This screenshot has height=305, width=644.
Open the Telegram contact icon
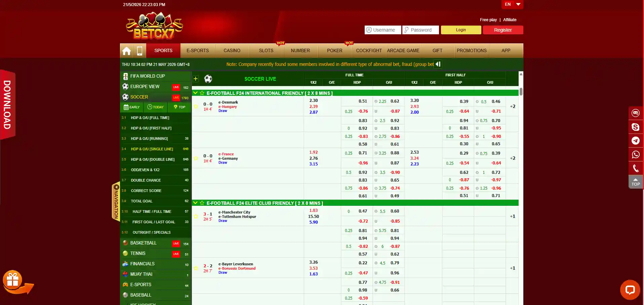tap(636, 141)
